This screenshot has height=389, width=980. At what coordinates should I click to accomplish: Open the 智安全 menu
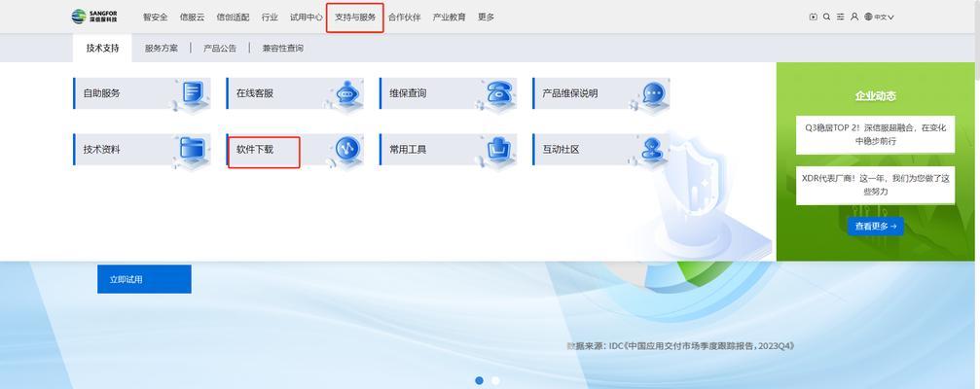(155, 18)
